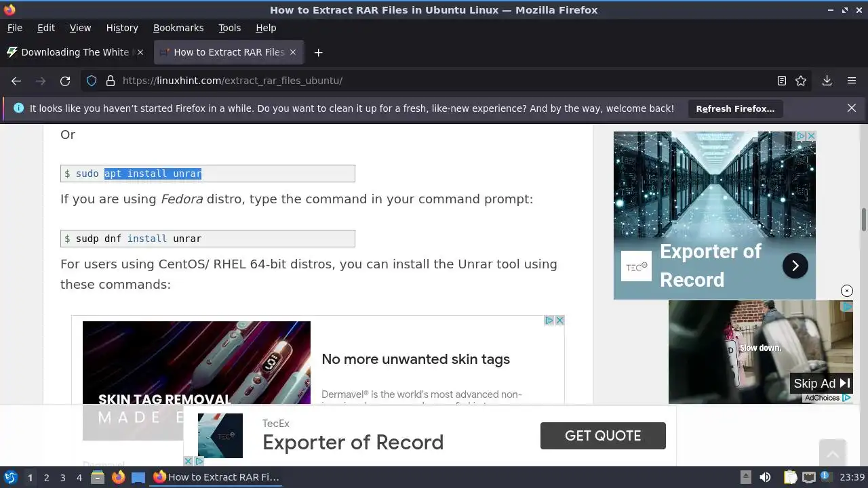The height and width of the screenshot is (488, 868).
Task: Click Exporter of Record sidebar ad text
Action: 710,266
